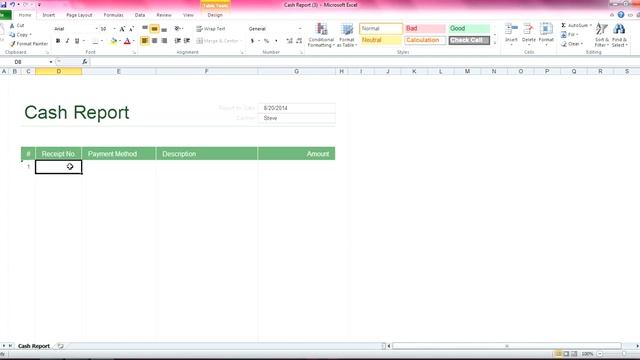Open the General number format dropdown
The width and height of the screenshot is (640, 360).
pos(300,29)
